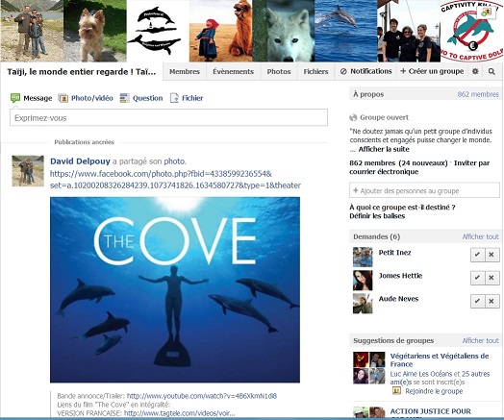Click David Delpouy's profile thumbnail
The height and width of the screenshot is (420, 504).
coord(28,171)
